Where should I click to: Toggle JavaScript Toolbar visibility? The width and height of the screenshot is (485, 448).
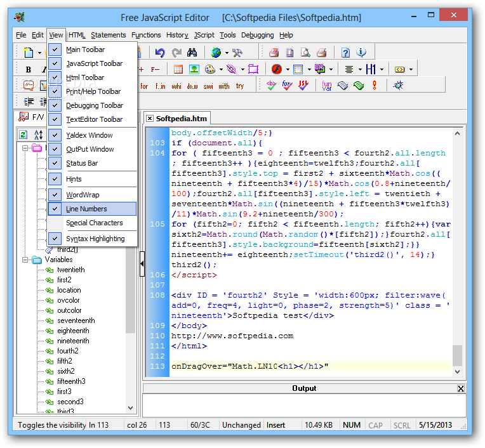click(92, 63)
